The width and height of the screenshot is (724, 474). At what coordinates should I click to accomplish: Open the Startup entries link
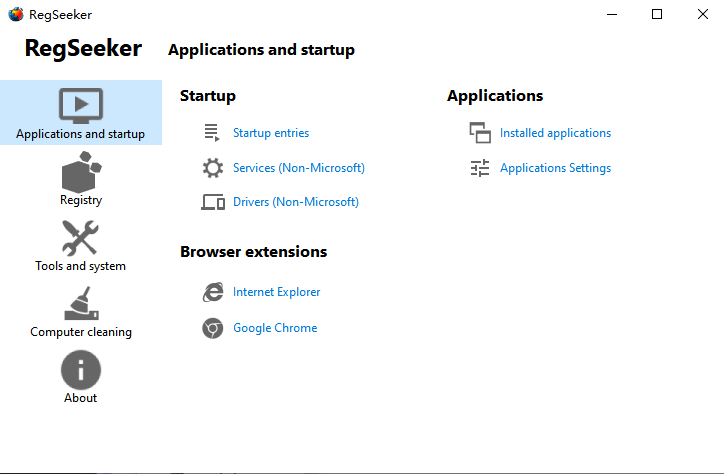pyautogui.click(x=271, y=133)
